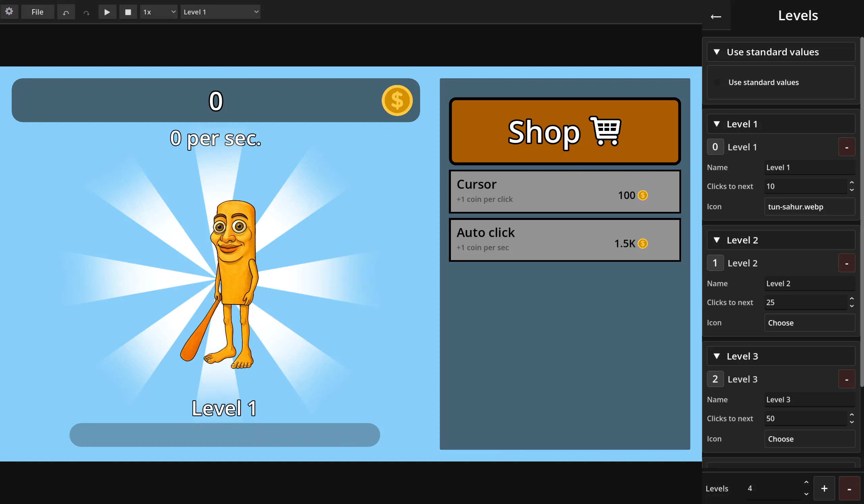Start playback with the play button

click(x=107, y=12)
